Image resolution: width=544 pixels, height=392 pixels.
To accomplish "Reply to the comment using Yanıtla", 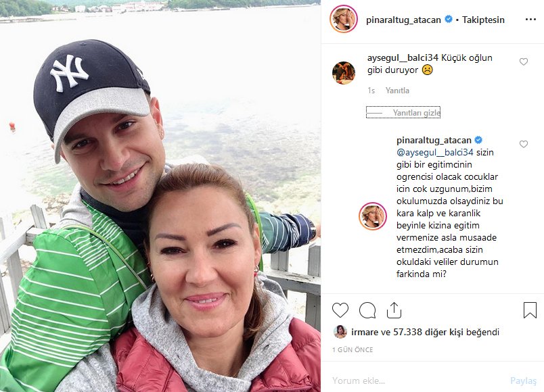I will point(397,91).
